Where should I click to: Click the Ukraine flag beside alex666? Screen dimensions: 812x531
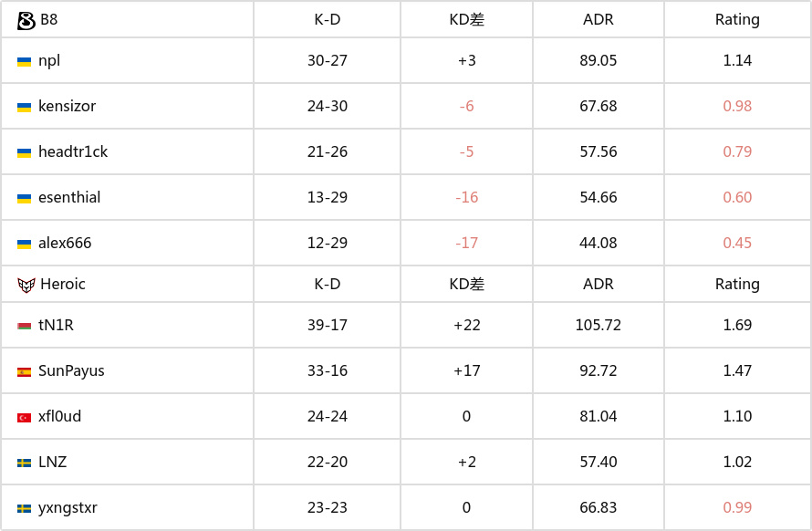point(25,244)
